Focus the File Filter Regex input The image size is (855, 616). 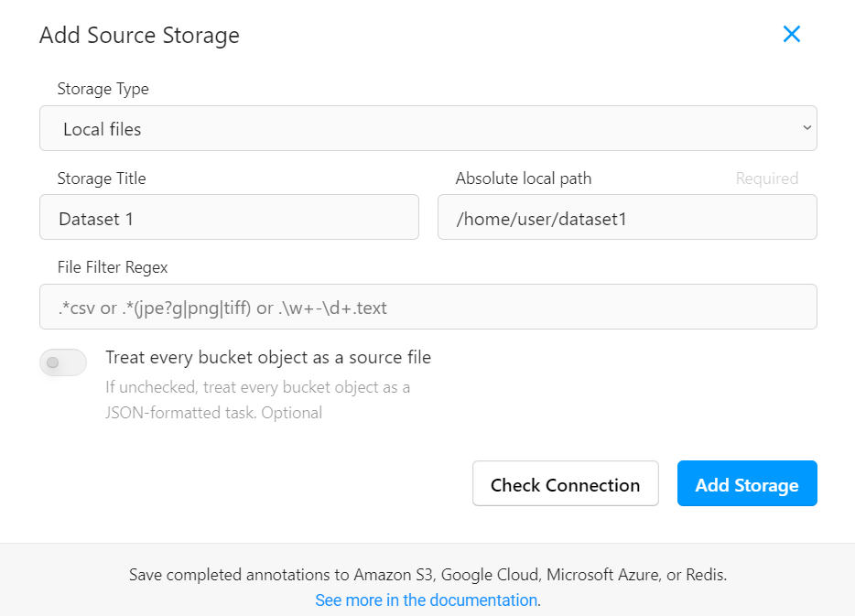(427, 307)
